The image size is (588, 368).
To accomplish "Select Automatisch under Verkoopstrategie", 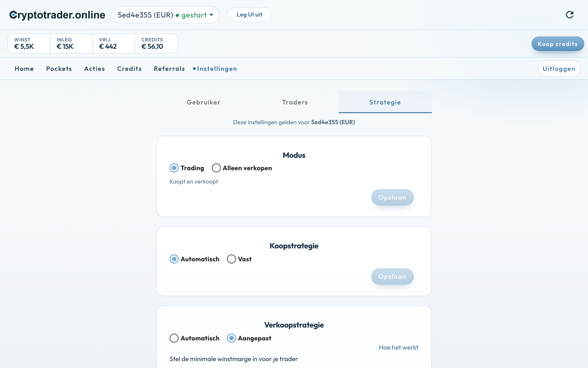I will [174, 338].
